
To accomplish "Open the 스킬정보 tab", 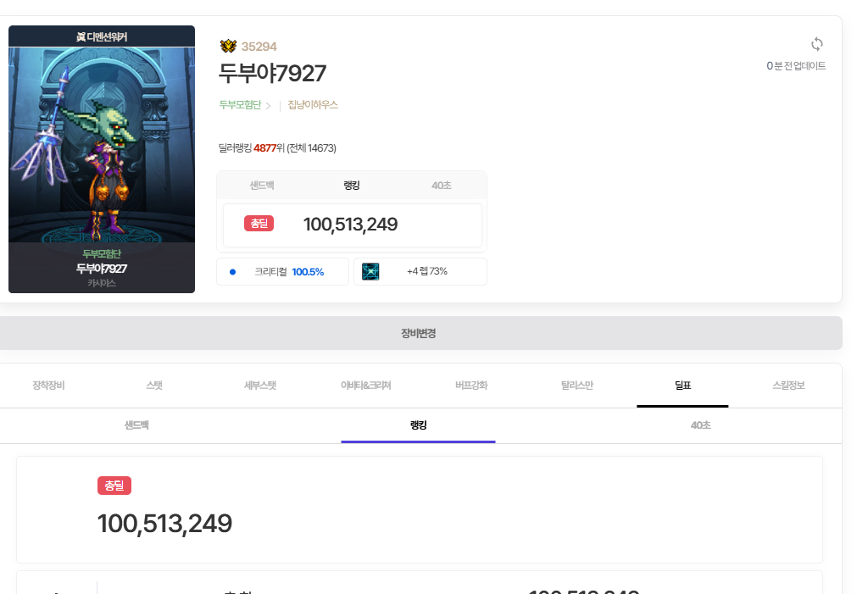I will [x=788, y=386].
